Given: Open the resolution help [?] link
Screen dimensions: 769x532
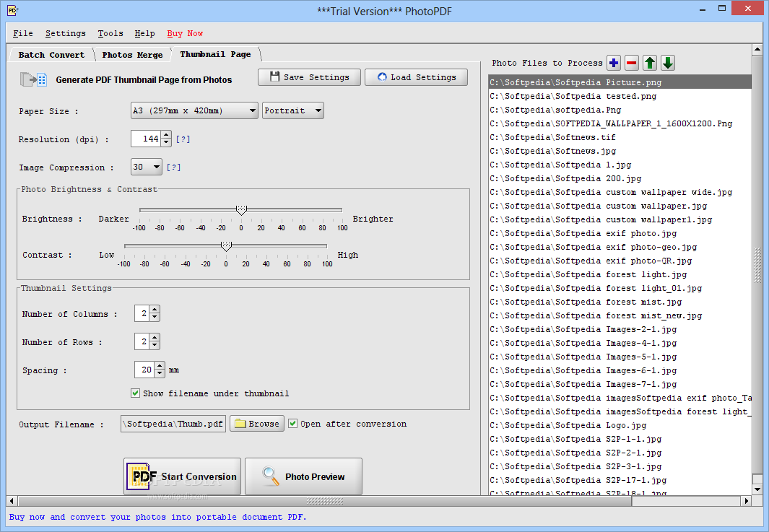Looking at the screenshot, I should pyautogui.click(x=183, y=139).
